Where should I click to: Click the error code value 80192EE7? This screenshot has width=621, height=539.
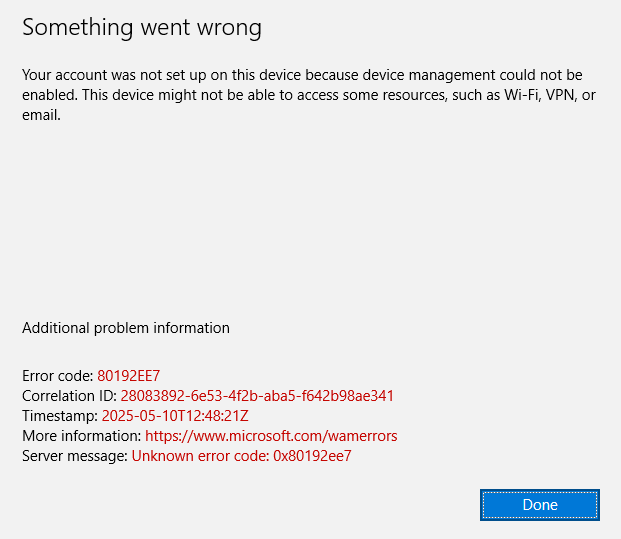point(129,376)
